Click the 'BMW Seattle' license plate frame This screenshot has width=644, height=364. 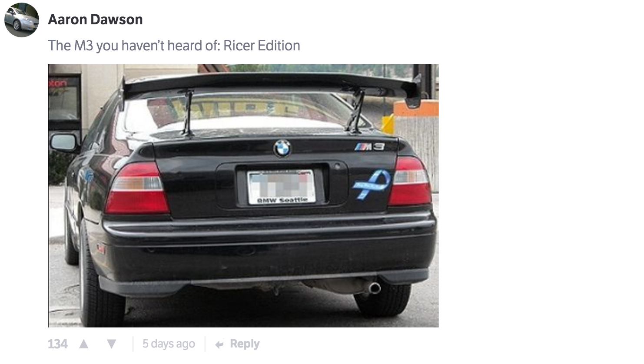tap(282, 187)
